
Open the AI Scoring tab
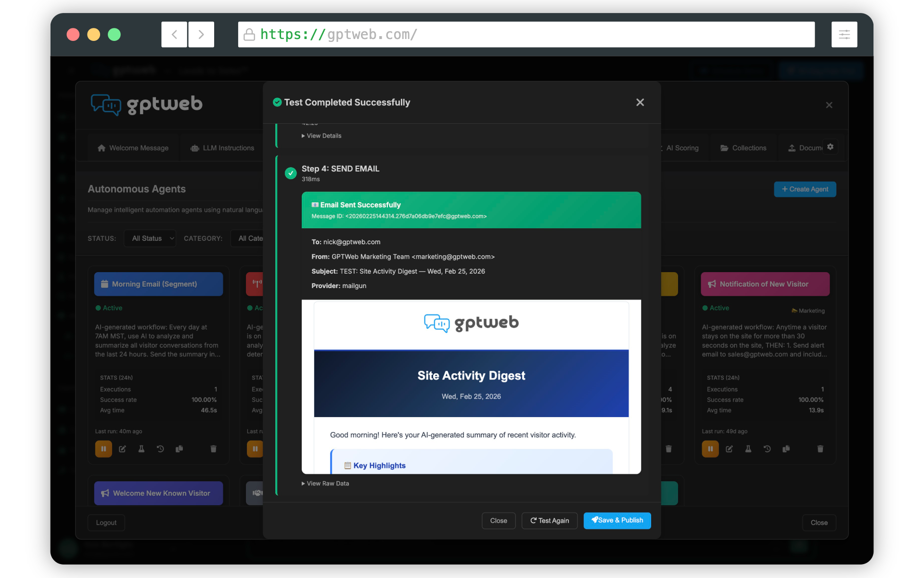(x=682, y=148)
